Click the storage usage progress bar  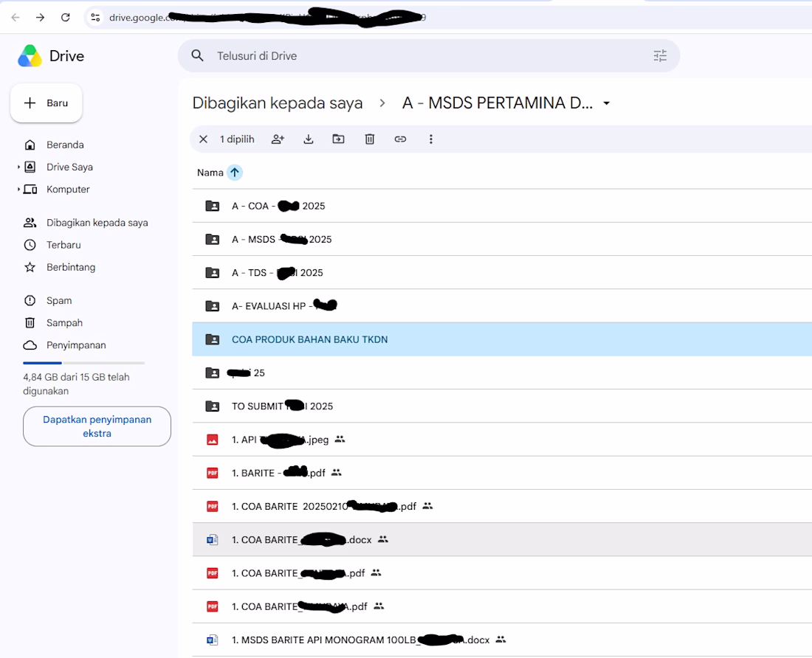(x=84, y=363)
